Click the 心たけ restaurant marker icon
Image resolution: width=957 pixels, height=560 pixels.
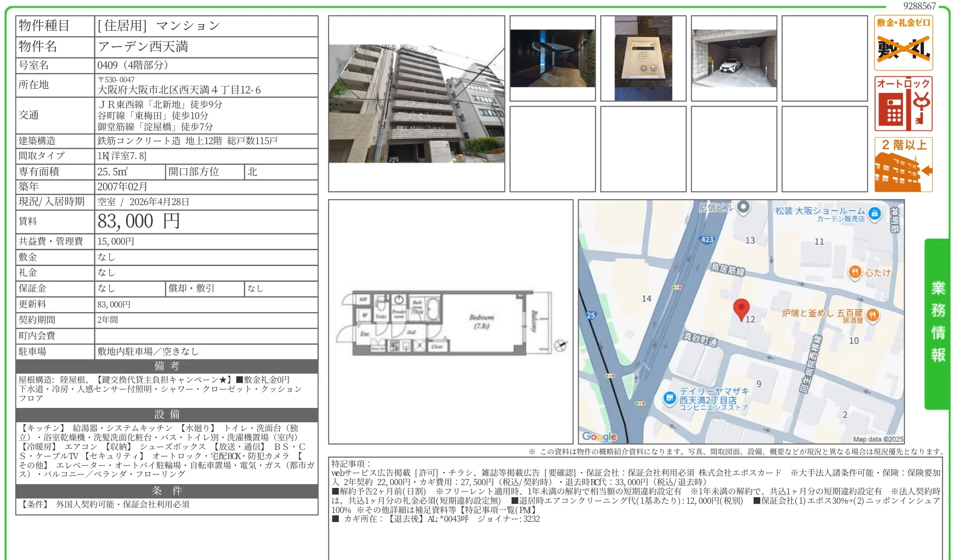point(855,272)
